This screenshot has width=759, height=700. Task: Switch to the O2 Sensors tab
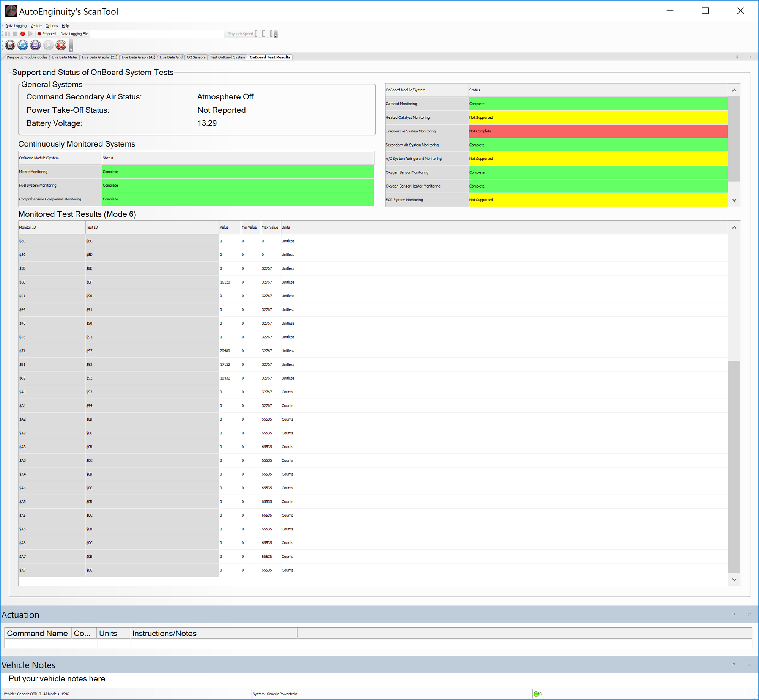pyautogui.click(x=196, y=57)
